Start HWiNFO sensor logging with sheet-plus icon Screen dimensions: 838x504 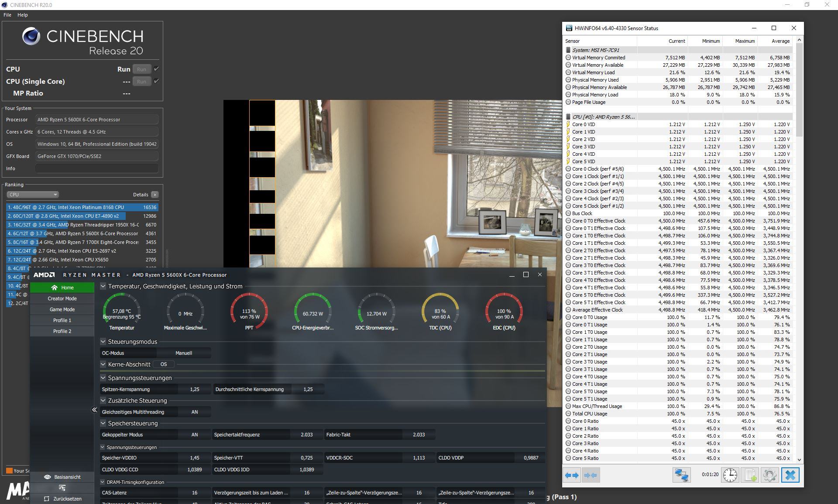click(750, 475)
